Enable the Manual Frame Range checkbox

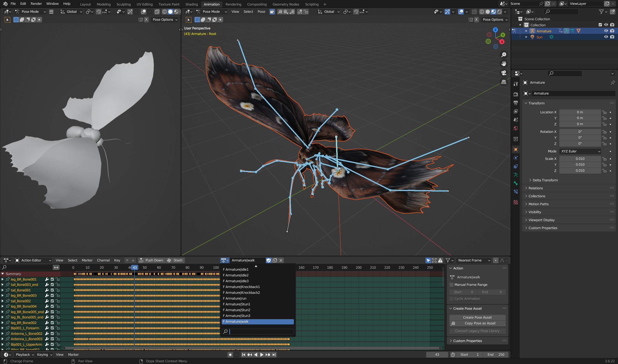click(451, 285)
